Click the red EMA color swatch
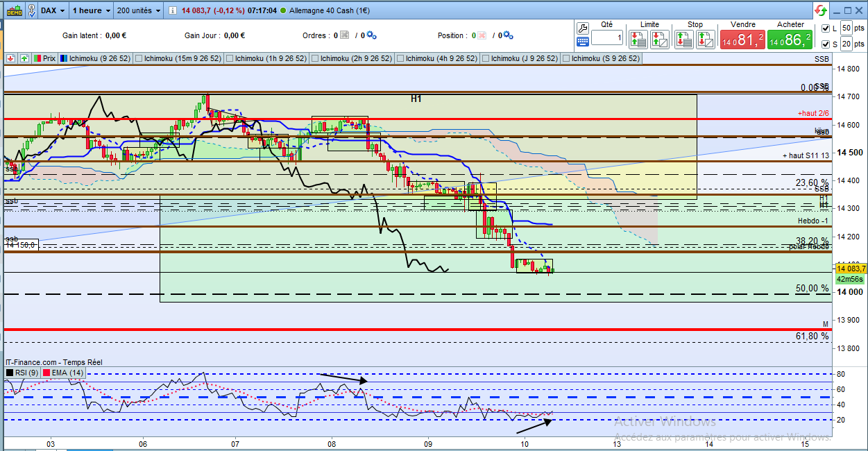Screen dimensions: 868x451 (x=46, y=373)
